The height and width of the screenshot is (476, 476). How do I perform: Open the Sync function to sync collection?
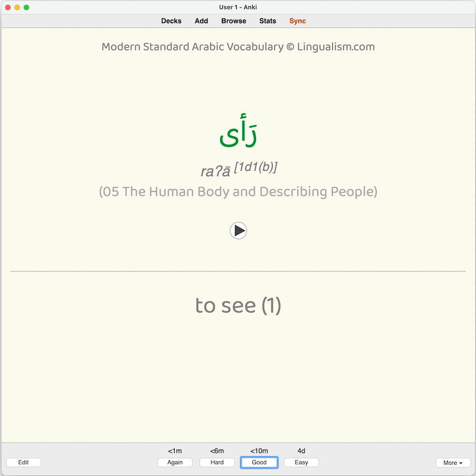coord(297,21)
